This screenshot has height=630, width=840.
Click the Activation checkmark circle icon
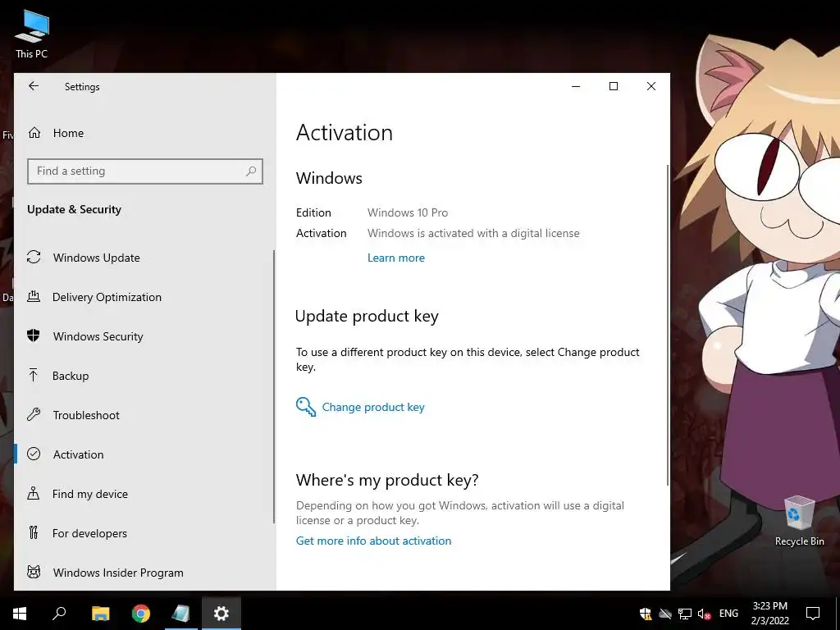(34, 454)
